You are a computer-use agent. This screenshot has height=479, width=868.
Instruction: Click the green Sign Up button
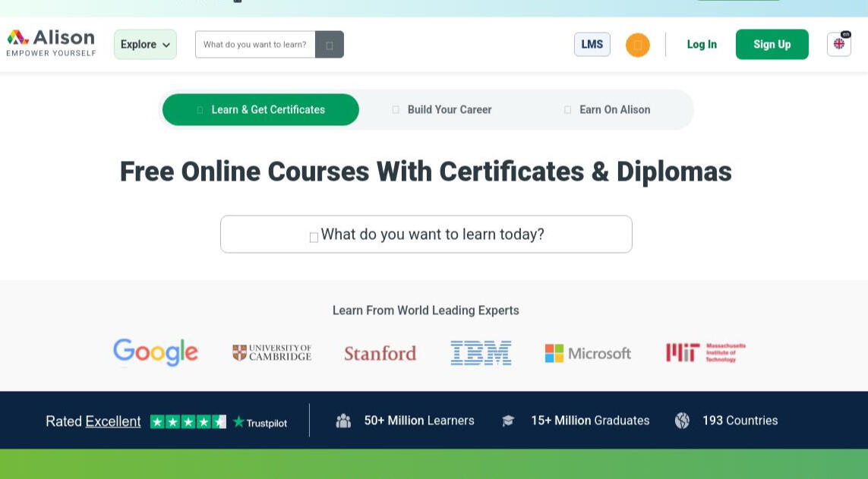click(772, 44)
